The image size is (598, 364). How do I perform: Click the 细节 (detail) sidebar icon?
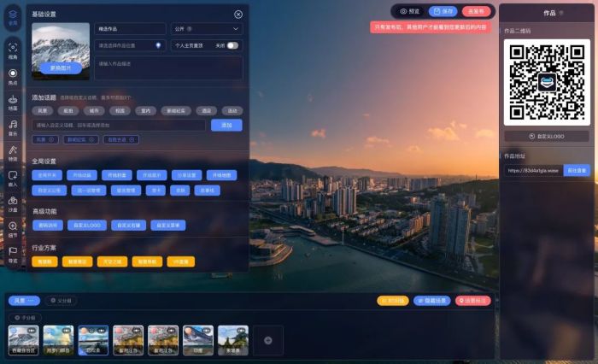pyautogui.click(x=12, y=228)
